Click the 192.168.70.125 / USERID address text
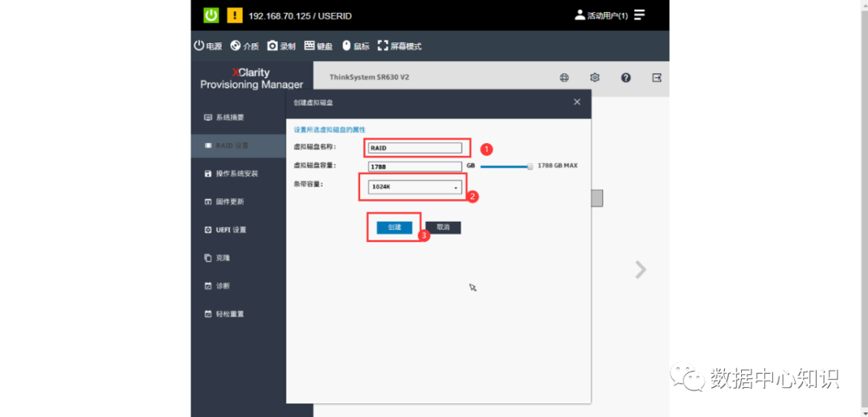This screenshot has width=868, height=417. click(x=300, y=16)
